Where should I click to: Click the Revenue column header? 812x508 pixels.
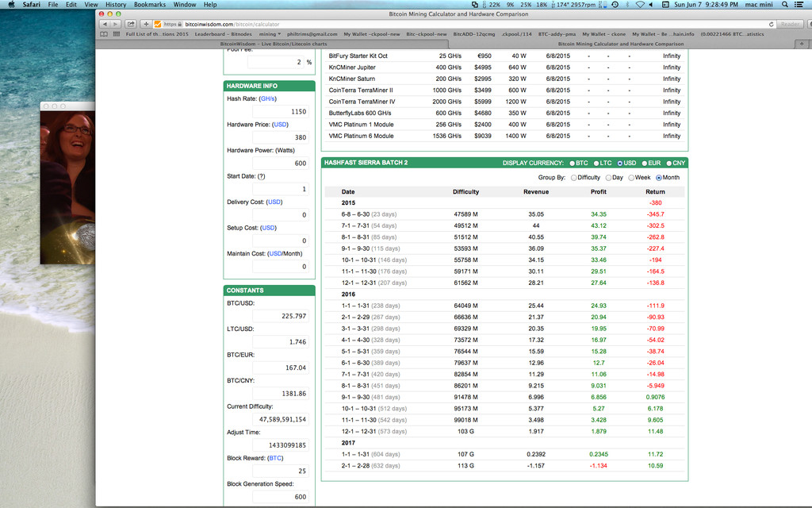coord(536,192)
